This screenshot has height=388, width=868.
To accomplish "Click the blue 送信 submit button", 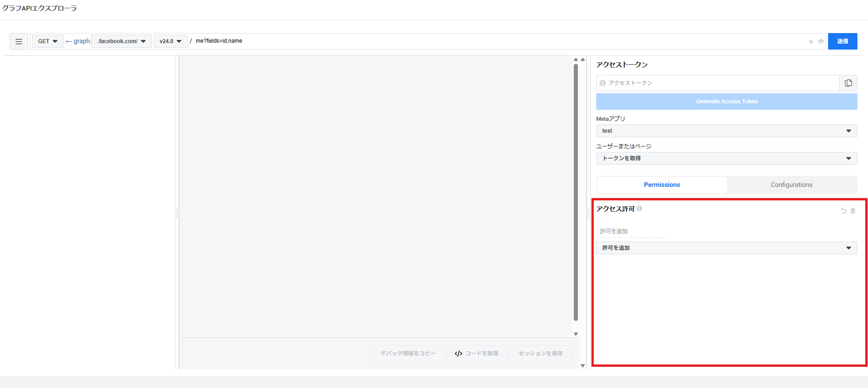I will 842,41.
